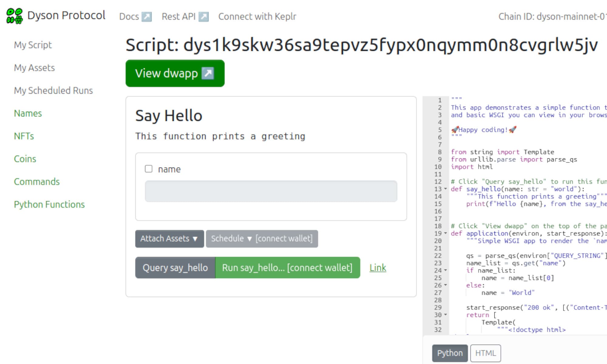Click the Say Hello heading
607x364 pixels.
pos(169,116)
